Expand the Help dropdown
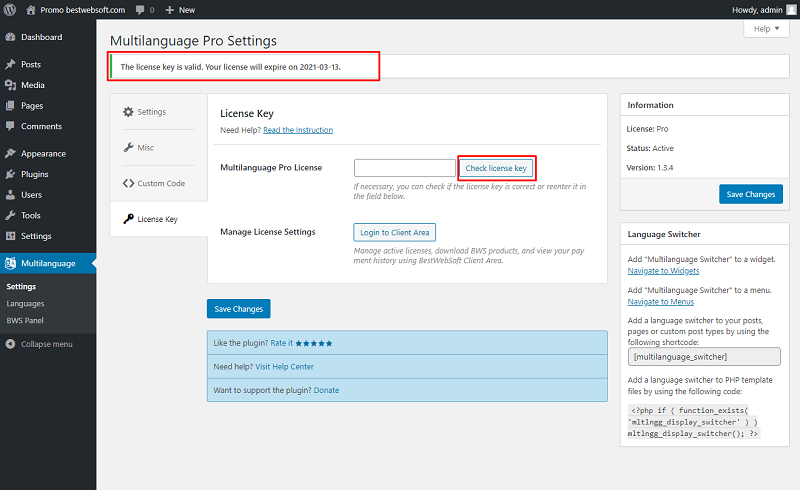The height and width of the screenshot is (490, 800). coord(766,29)
